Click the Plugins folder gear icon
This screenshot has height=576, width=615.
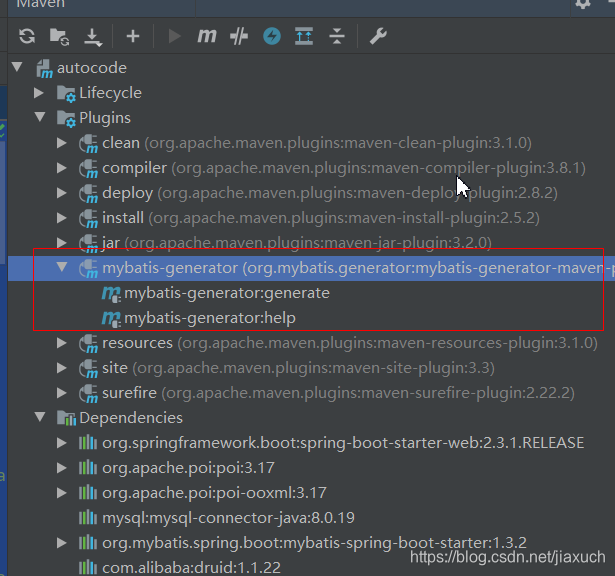[66, 119]
